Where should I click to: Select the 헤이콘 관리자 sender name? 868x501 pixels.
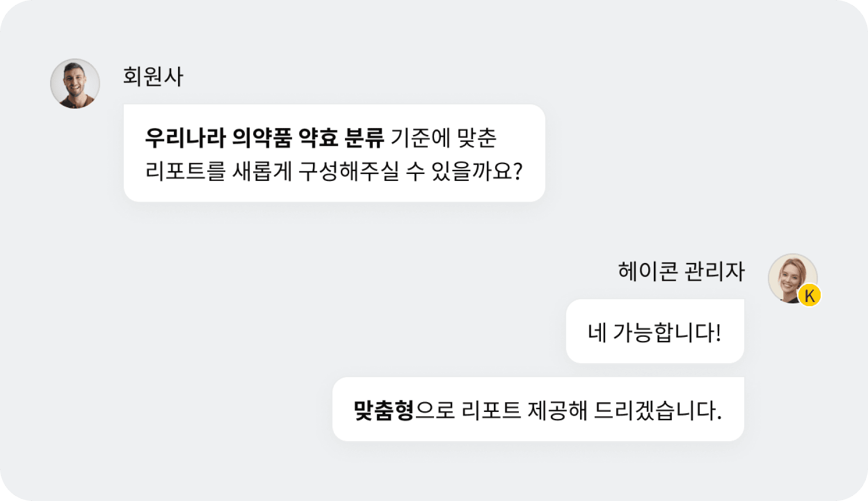click(x=681, y=271)
